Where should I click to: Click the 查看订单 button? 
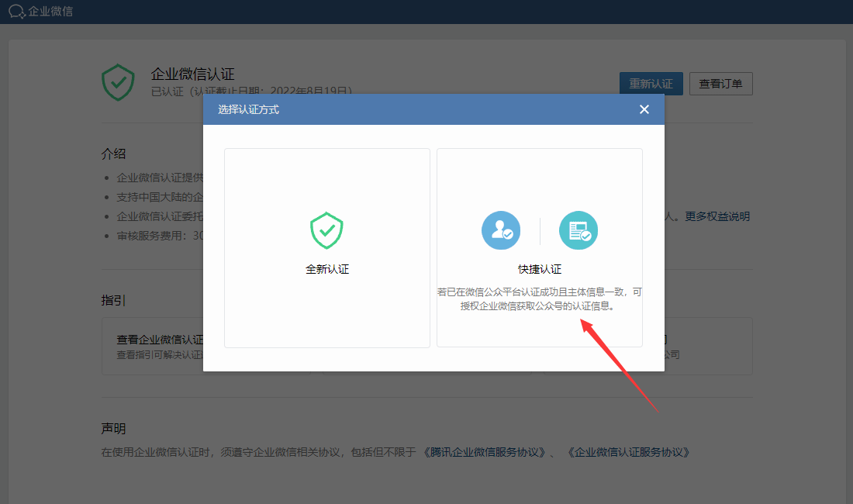(x=721, y=84)
